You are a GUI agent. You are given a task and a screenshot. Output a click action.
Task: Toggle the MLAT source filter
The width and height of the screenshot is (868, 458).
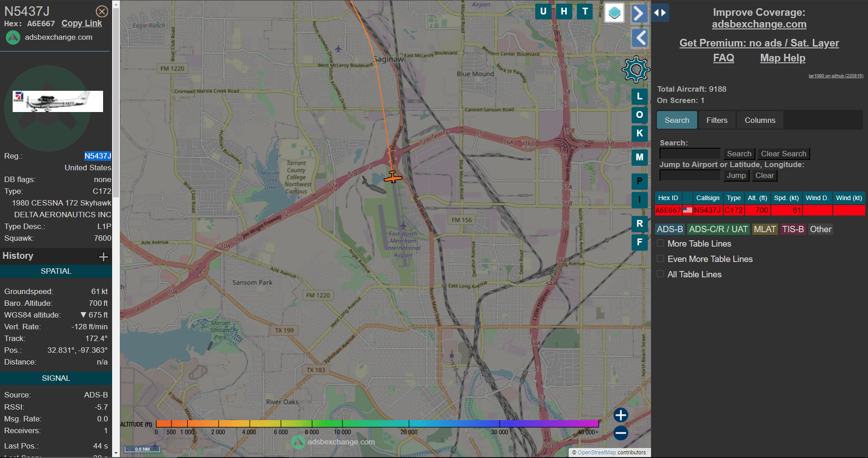point(765,229)
